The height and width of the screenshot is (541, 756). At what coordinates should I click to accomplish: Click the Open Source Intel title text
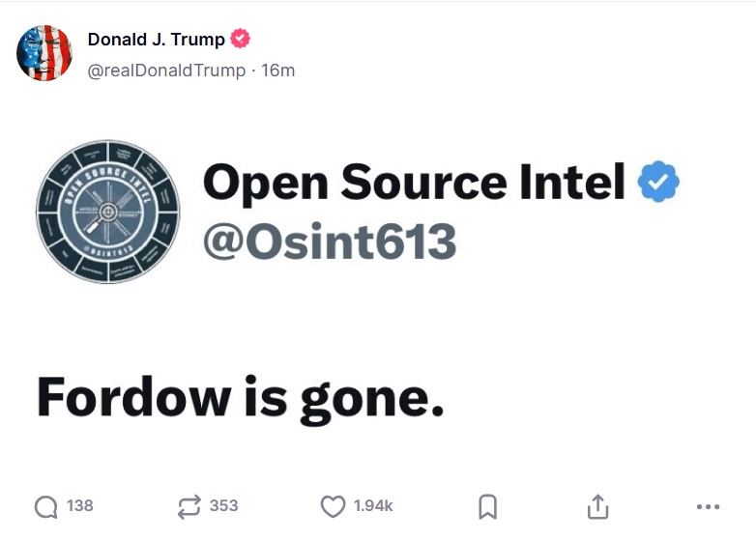pyautogui.click(x=414, y=183)
